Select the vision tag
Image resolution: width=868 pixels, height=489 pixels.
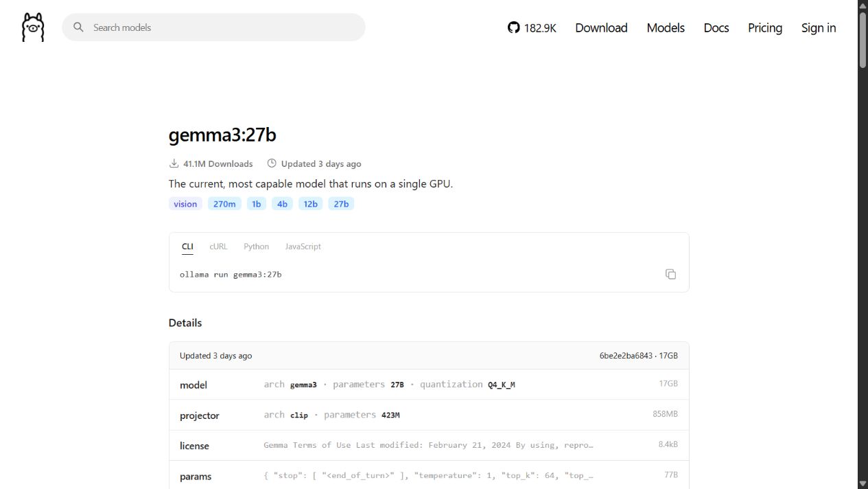coord(185,204)
